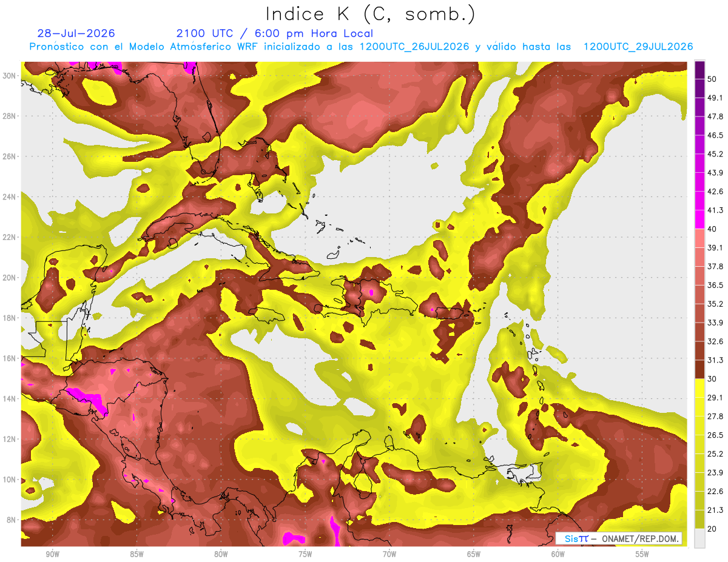This screenshot has width=728, height=562.
Task: Click the latitude label '22N'
Action: point(10,237)
